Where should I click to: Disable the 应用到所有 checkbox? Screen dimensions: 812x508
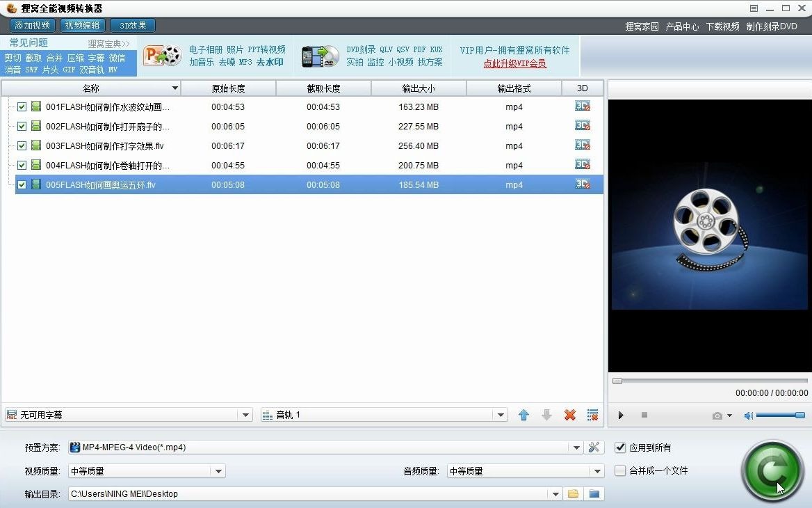click(619, 448)
